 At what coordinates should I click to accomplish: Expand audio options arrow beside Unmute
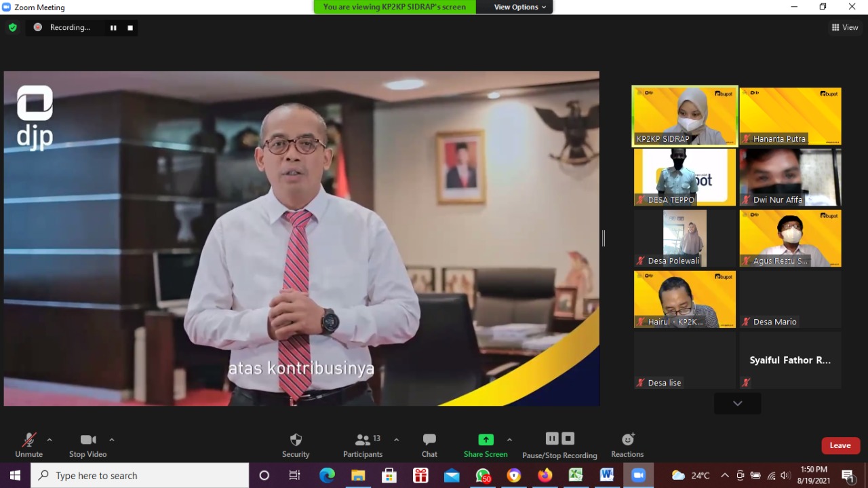50,440
